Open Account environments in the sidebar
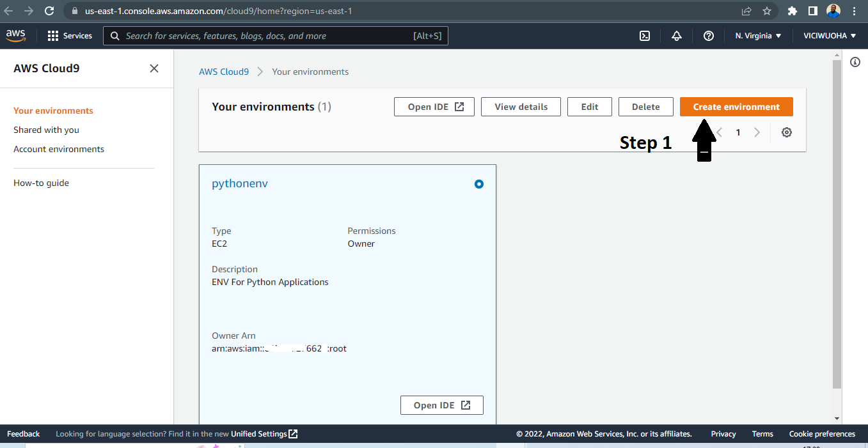Image resolution: width=868 pixels, height=448 pixels. 59,149
